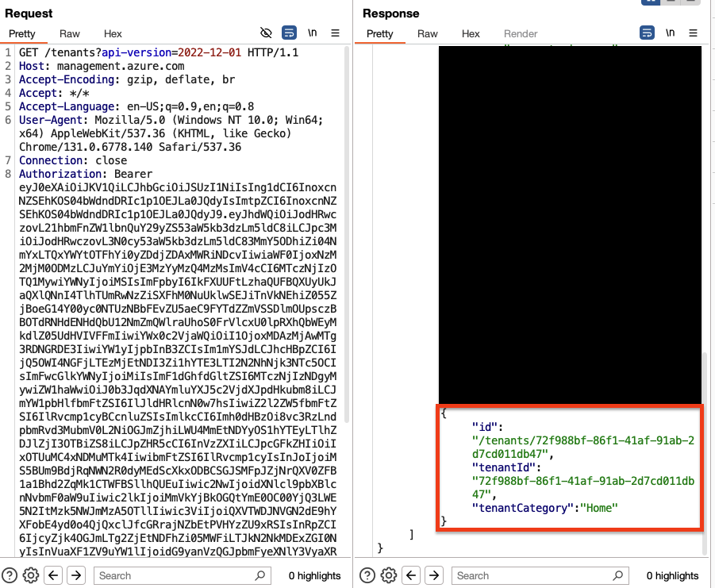Click the help question-mark icon under the Response panel
The image size is (715, 588).
(367, 575)
